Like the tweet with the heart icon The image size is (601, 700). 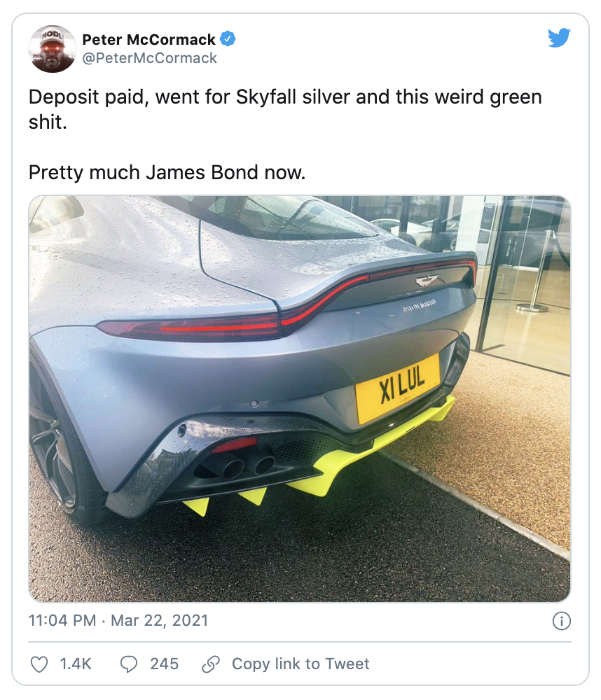click(x=39, y=664)
